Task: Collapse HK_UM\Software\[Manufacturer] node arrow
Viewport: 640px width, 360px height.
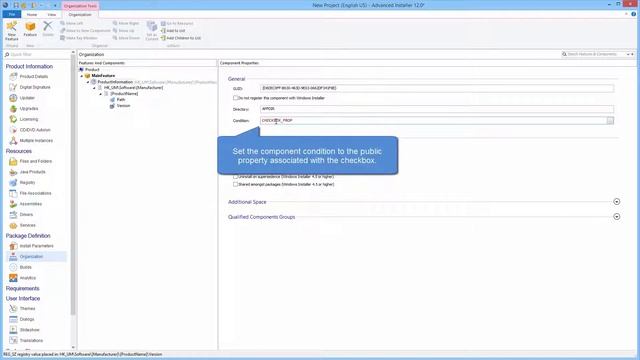Action: coord(94,88)
